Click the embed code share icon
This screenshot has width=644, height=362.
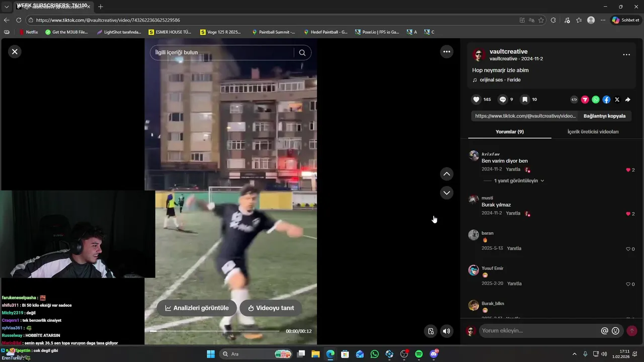click(574, 100)
